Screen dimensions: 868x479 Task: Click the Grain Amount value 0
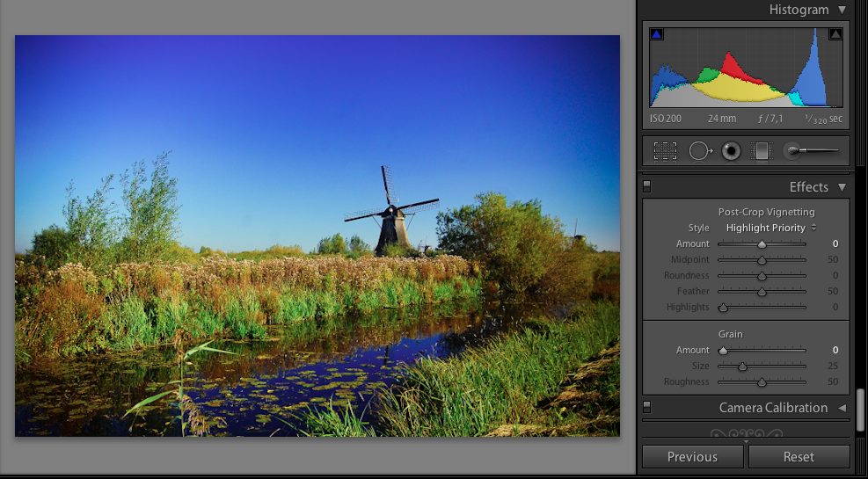coord(835,350)
